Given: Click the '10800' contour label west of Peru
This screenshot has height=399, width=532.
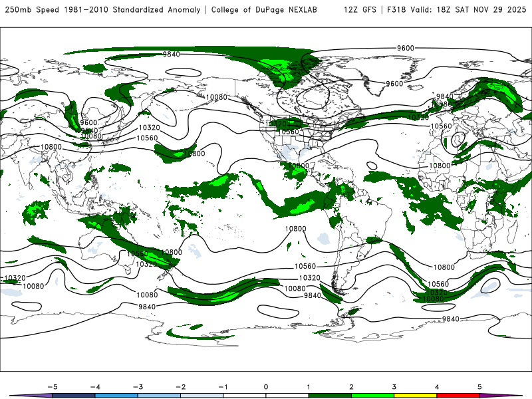Looking at the screenshot, I should [295, 229].
